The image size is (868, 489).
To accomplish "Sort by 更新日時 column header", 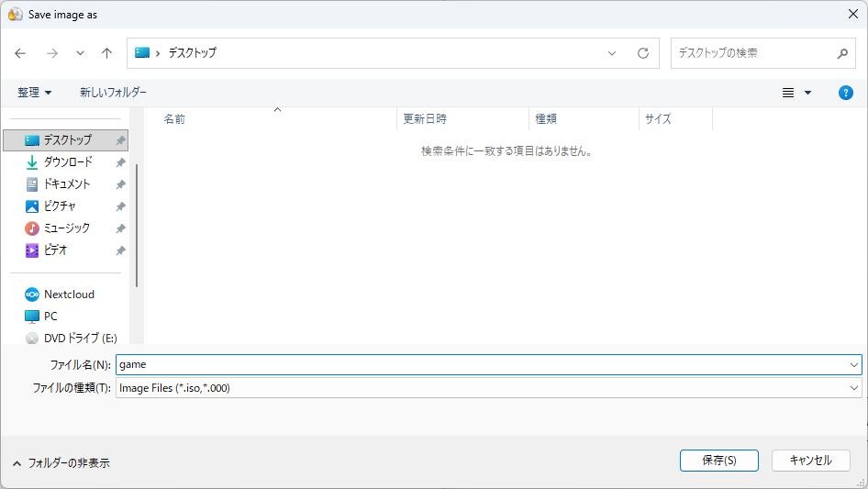I will pos(425,119).
